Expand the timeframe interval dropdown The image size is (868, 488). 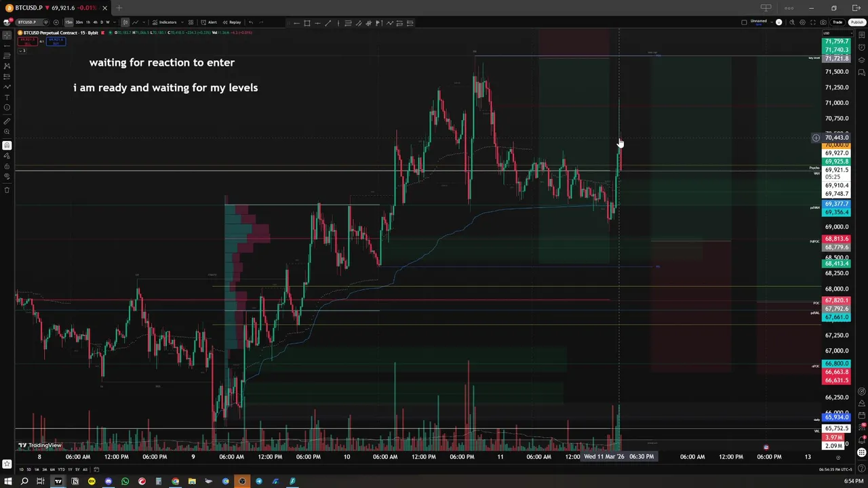pyautogui.click(x=114, y=22)
